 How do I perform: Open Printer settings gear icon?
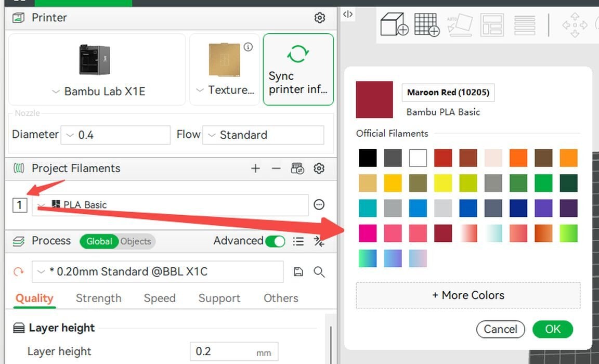[320, 18]
